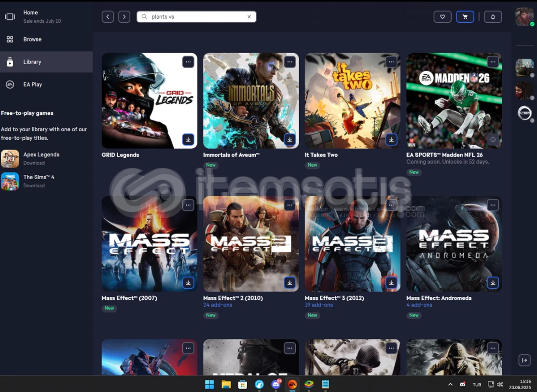Open the shopping cart icon
Image resolution: width=537 pixels, height=392 pixels.
(465, 16)
